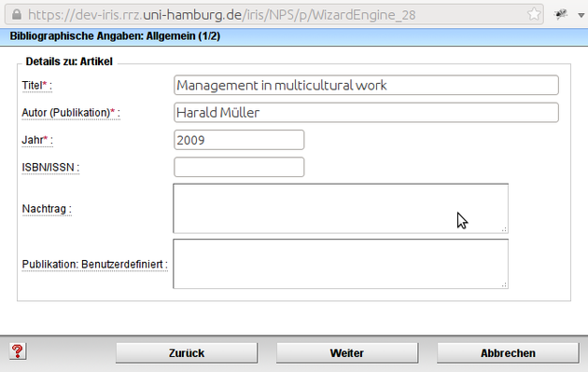Click the Publikation: Benutzerdefiniert label

[94, 265]
